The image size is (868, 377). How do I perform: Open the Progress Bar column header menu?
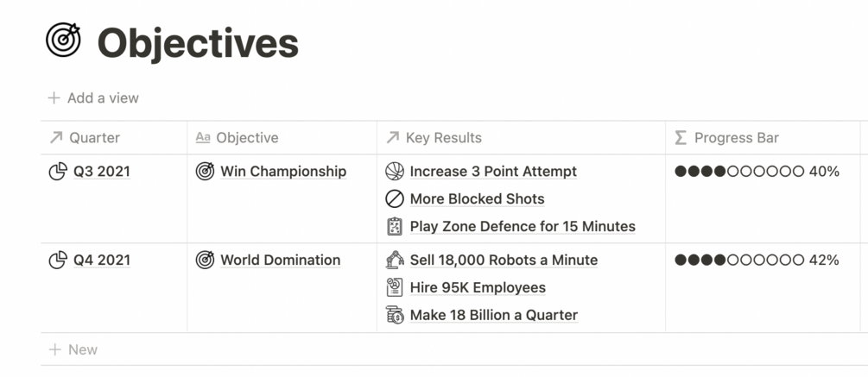(763, 138)
